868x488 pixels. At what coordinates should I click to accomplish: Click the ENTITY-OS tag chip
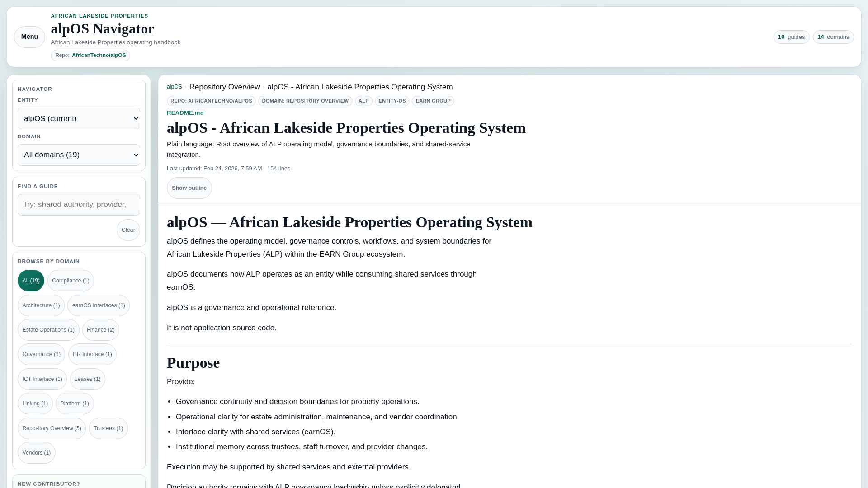tap(392, 101)
